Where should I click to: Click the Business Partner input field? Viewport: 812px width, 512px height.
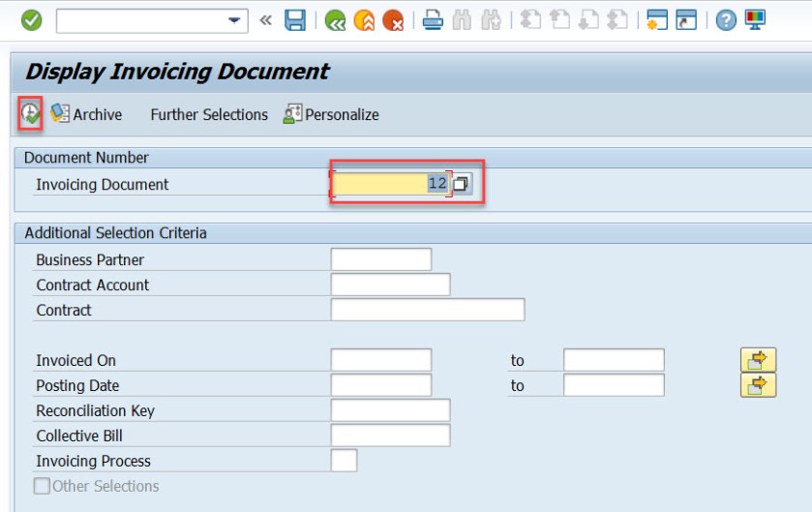(x=381, y=259)
